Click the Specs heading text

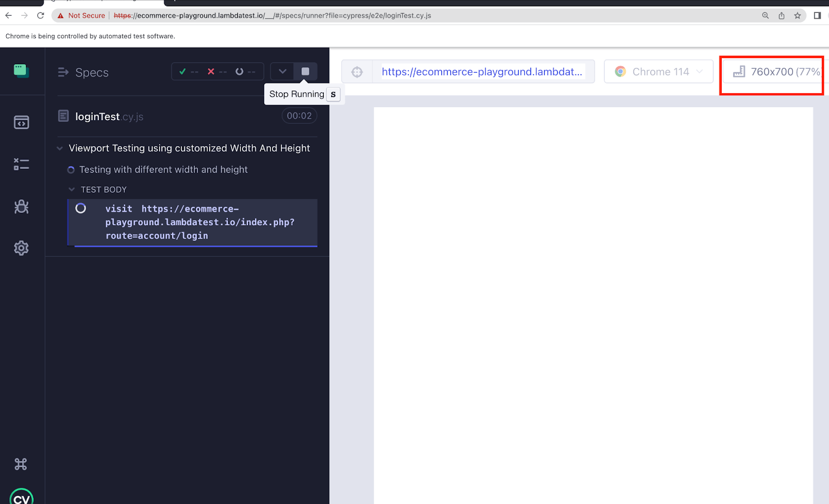pyautogui.click(x=92, y=73)
